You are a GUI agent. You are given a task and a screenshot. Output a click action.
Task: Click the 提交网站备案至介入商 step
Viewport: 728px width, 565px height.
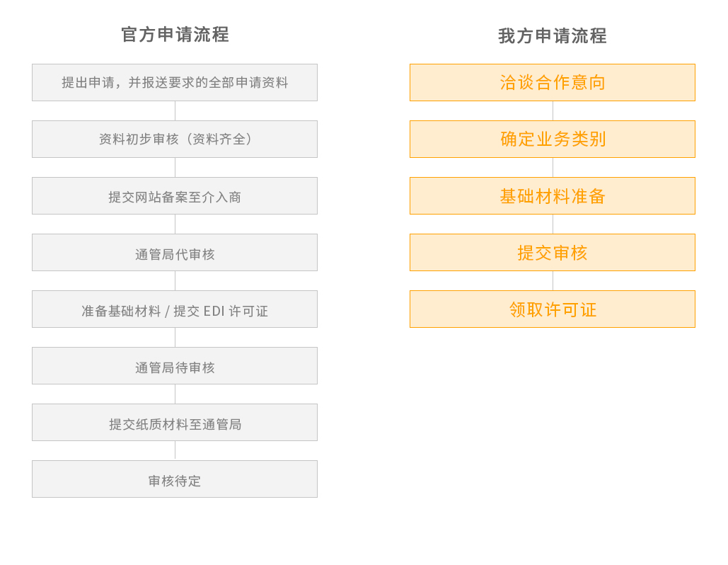175,196
